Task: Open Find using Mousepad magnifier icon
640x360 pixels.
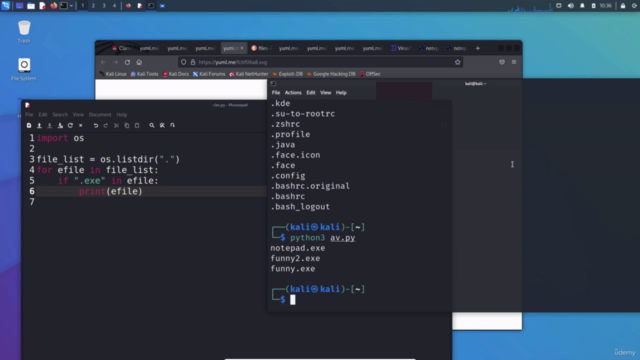Action: pos(152,125)
